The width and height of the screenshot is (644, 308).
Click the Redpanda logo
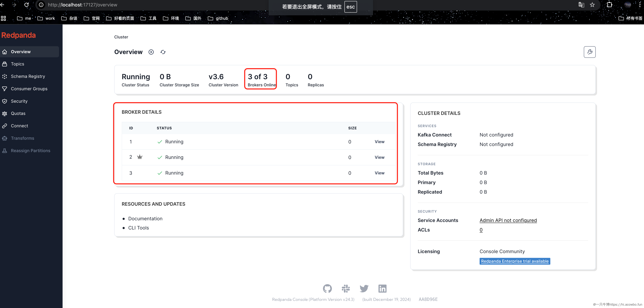(19, 35)
